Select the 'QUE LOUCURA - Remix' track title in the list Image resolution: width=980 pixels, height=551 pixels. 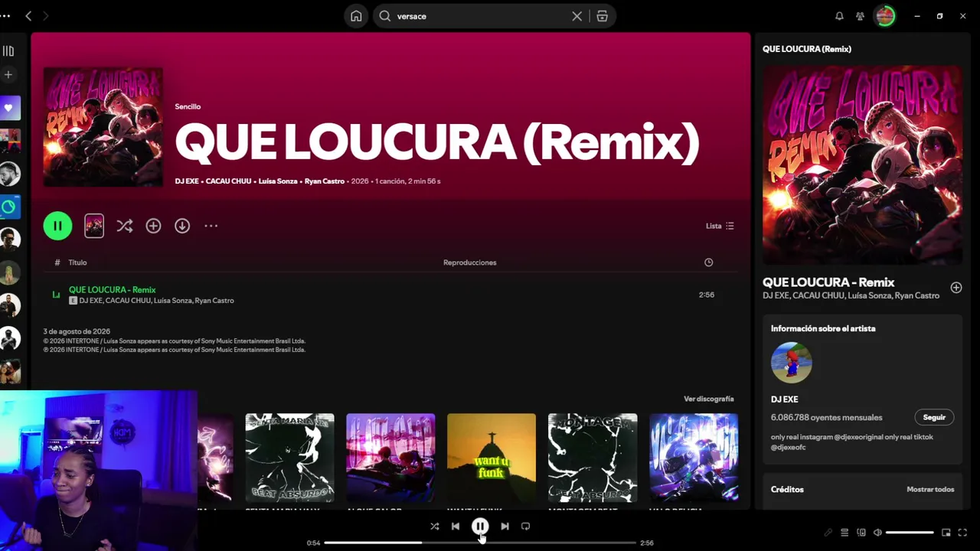112,290
